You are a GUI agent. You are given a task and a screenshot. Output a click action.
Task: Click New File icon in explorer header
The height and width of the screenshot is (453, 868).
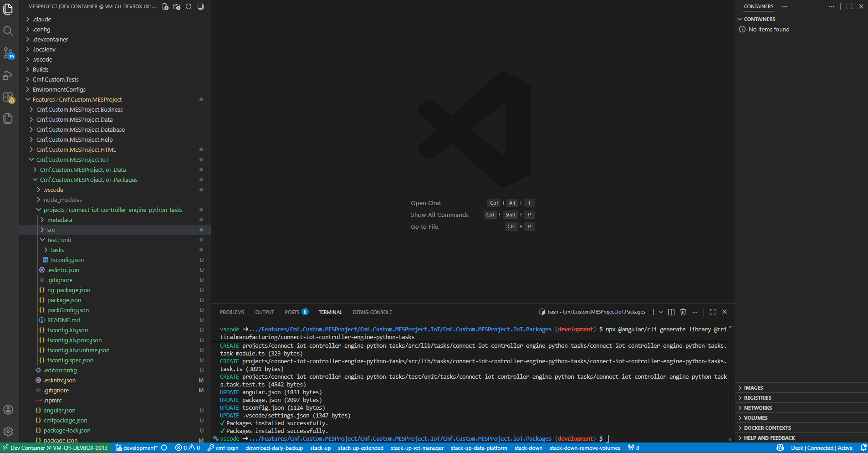(165, 6)
